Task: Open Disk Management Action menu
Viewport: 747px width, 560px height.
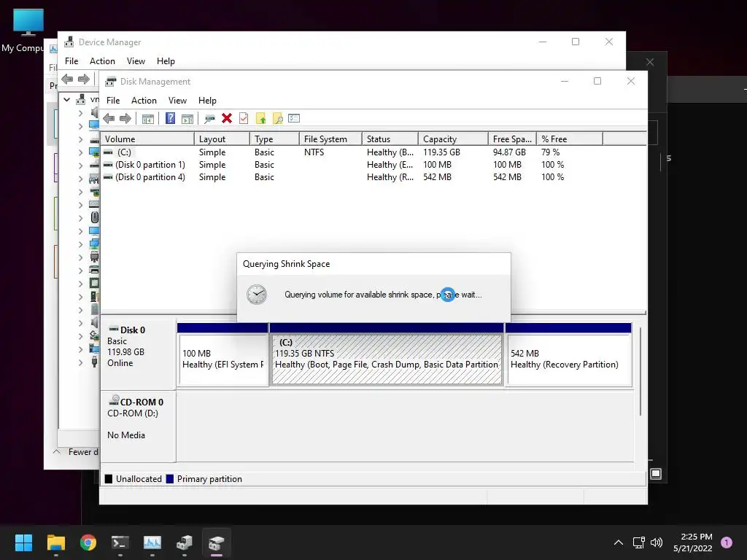Action: click(x=144, y=101)
